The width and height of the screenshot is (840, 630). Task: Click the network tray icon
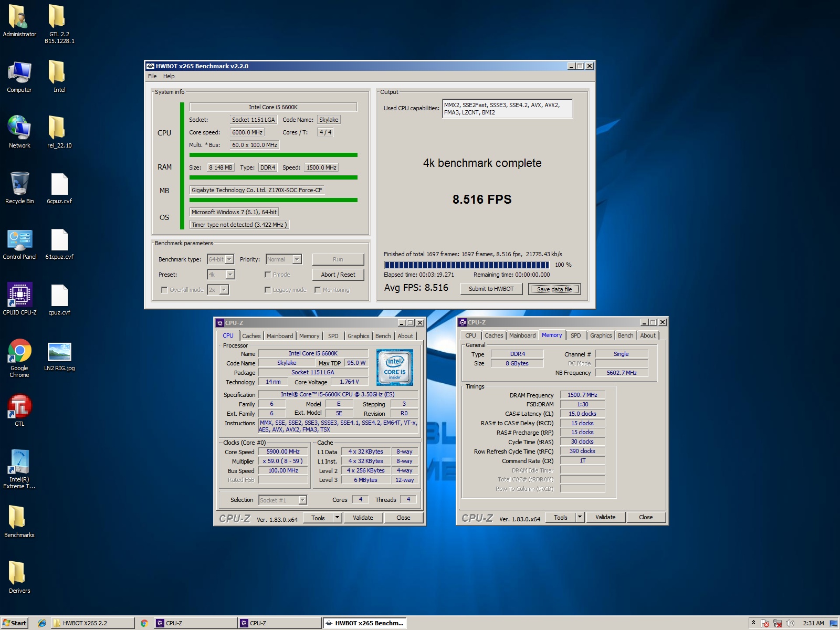pyautogui.click(x=778, y=623)
